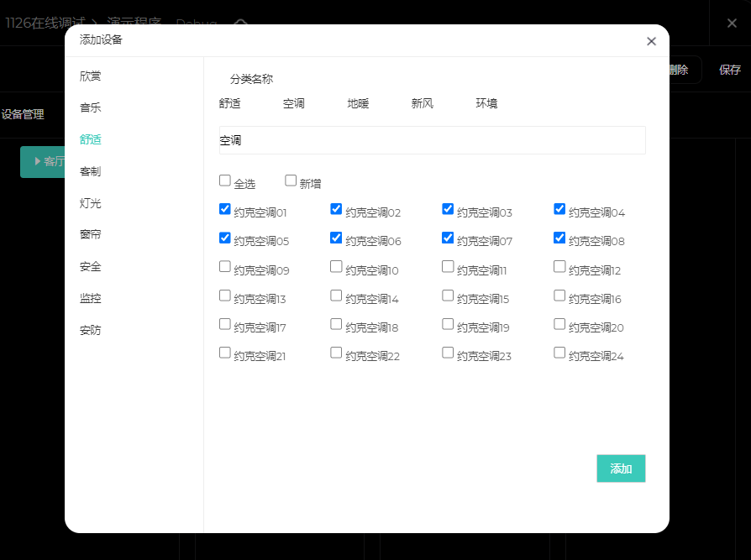751x560 pixels.
Task: Check 约克空调16
Action: click(x=559, y=296)
